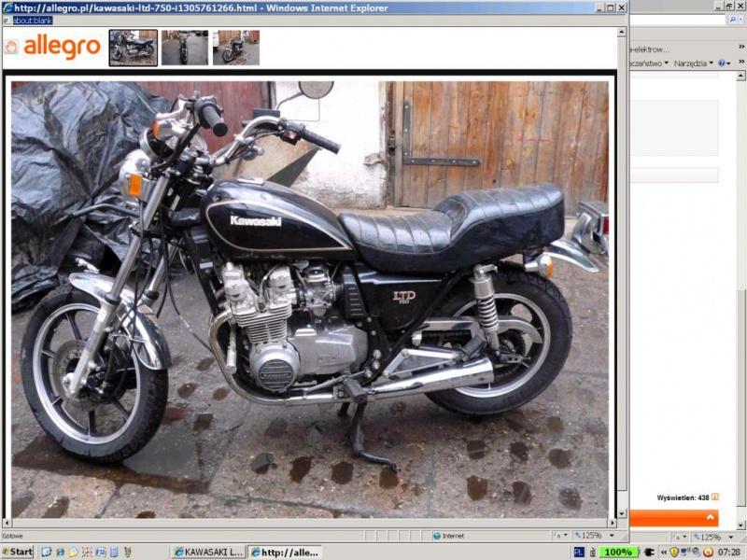Restore down the background browser window
Image resolution: width=747 pixels, height=560 pixels.
729,6
